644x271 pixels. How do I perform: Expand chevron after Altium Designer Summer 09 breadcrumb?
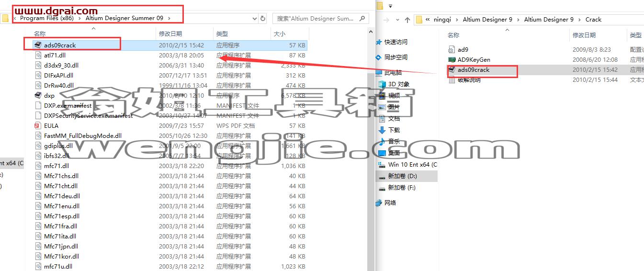(x=169, y=18)
